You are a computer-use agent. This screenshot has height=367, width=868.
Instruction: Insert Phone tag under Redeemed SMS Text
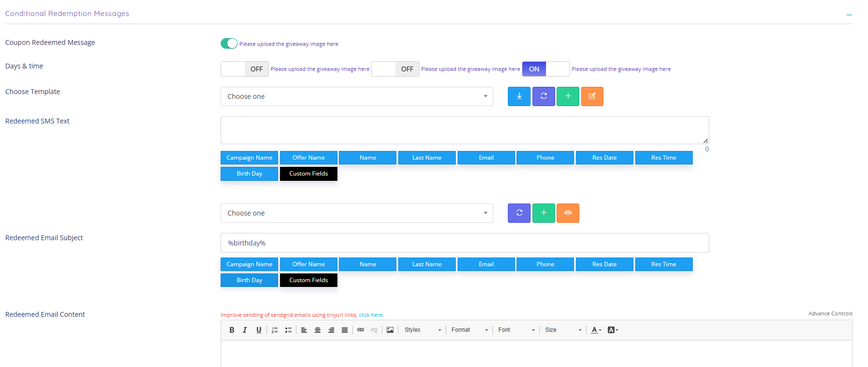click(x=545, y=158)
